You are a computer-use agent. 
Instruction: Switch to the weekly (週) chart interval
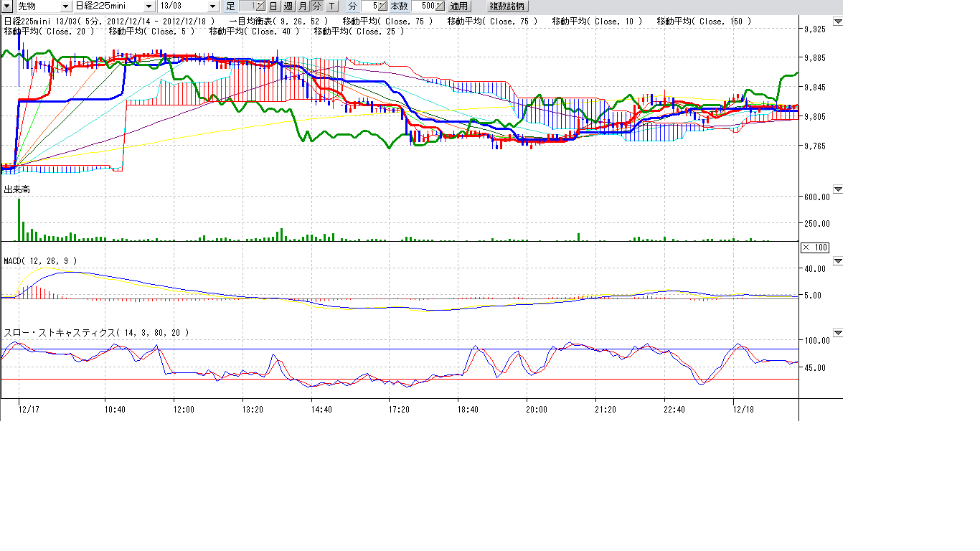(x=288, y=6)
